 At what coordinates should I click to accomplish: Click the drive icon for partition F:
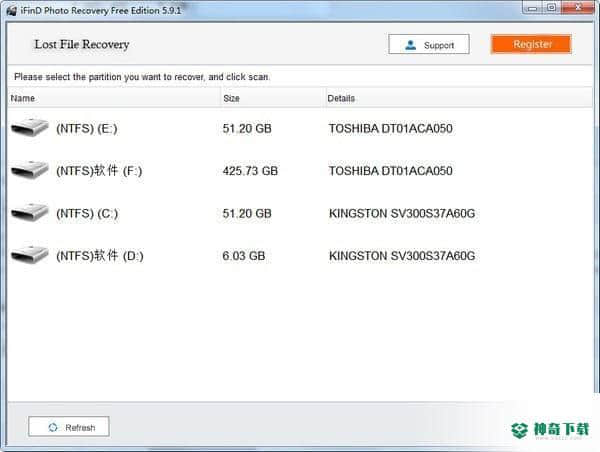pos(30,170)
